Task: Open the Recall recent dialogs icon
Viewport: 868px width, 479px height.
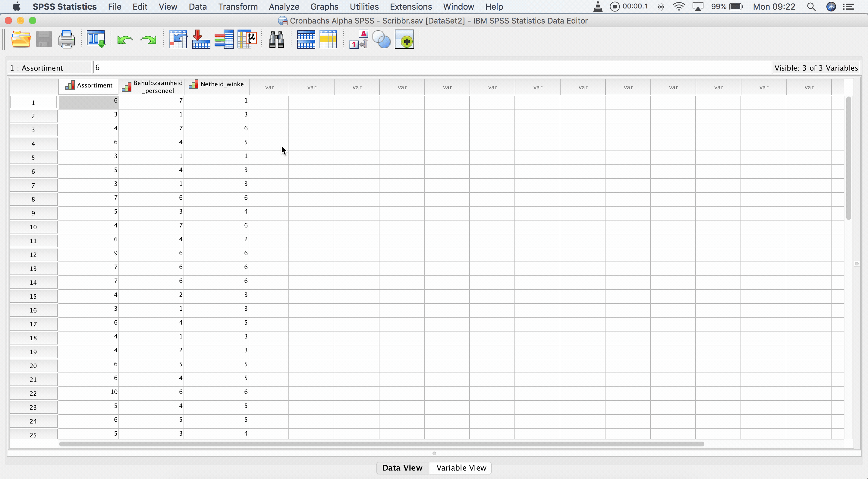Action: tap(96, 40)
